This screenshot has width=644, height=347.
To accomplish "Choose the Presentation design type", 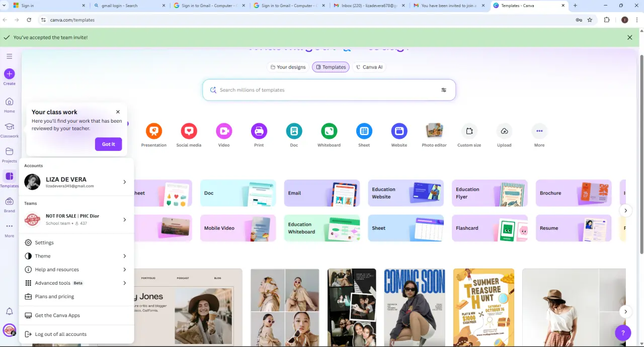I will click(154, 135).
